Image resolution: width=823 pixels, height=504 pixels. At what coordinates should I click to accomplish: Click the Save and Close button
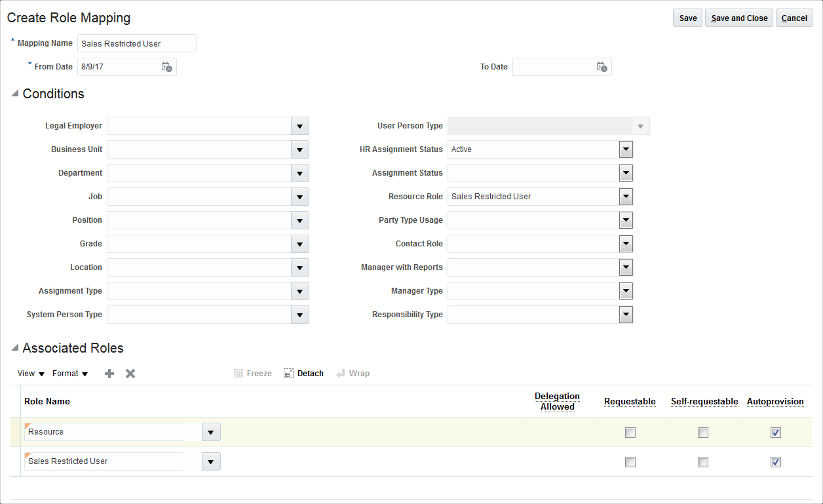pyautogui.click(x=739, y=18)
